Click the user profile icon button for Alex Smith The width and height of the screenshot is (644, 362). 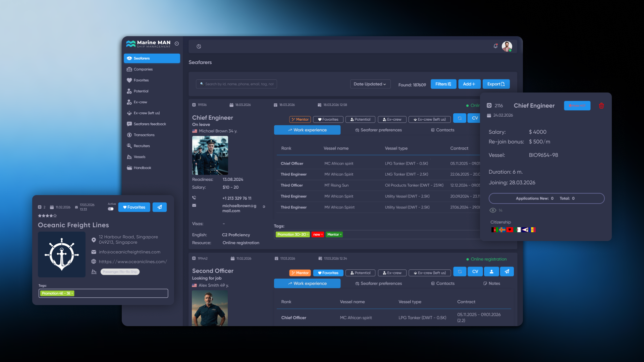(x=492, y=271)
